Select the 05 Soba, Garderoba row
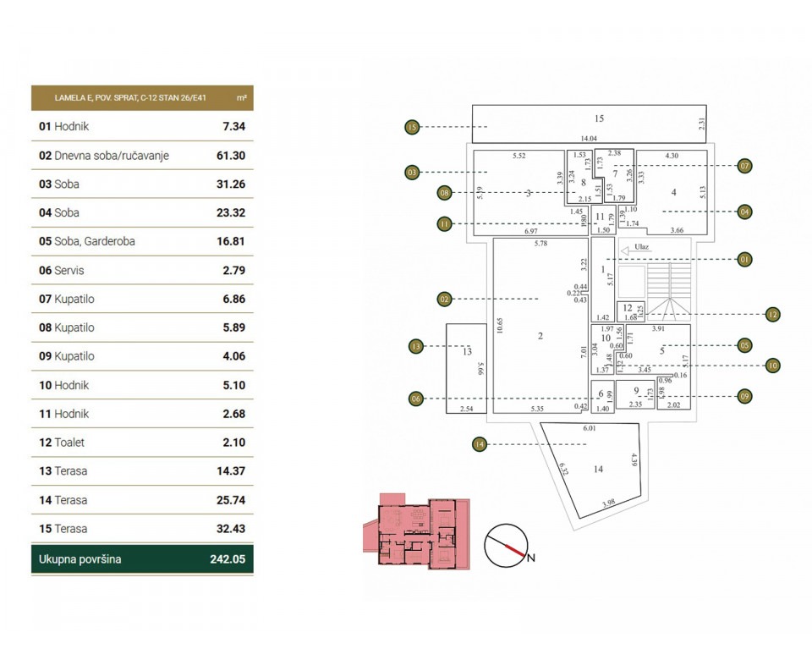This screenshot has width=812, height=660. [142, 241]
